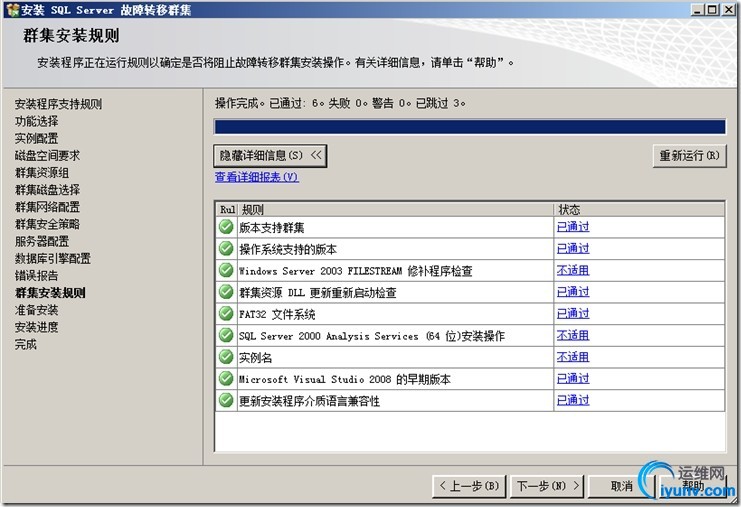
Task: Continue with 下一步 button
Action: 547,486
